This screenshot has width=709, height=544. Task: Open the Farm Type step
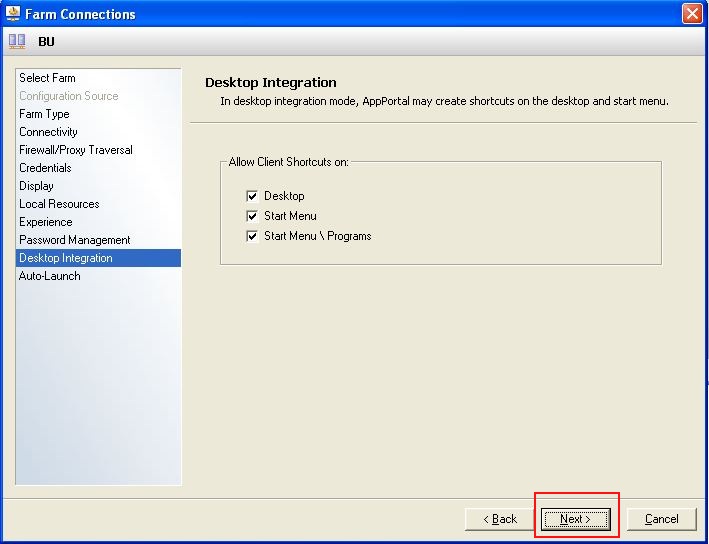[x=98, y=114]
